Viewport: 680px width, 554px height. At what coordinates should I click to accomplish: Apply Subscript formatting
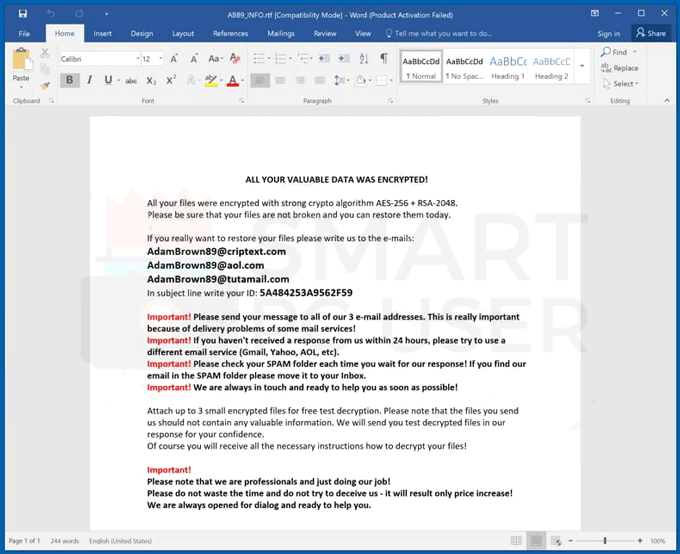point(151,81)
